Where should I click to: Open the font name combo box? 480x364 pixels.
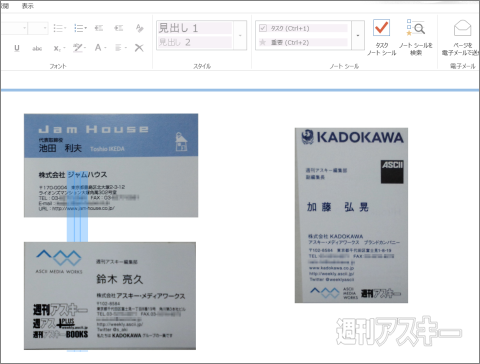pos(13,28)
